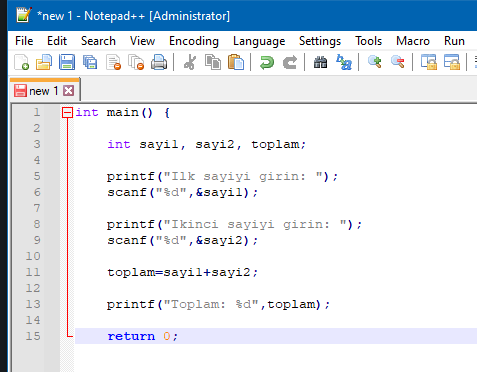This screenshot has height=372, width=477.
Task: Close the new 1 tab
Action: tap(69, 91)
